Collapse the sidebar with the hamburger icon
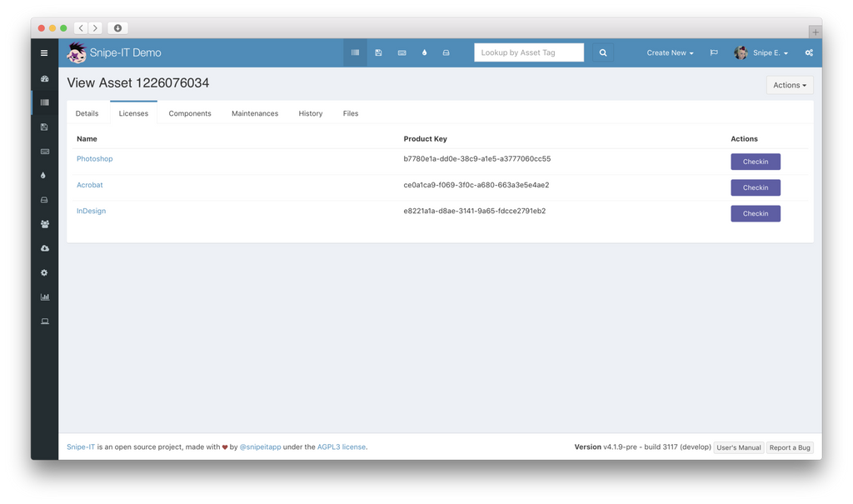 [x=43, y=52]
